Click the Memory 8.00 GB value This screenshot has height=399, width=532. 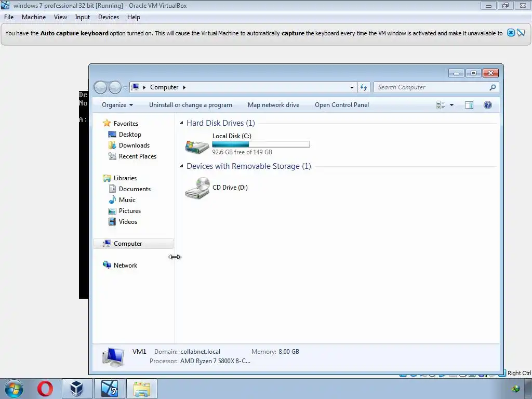point(289,352)
